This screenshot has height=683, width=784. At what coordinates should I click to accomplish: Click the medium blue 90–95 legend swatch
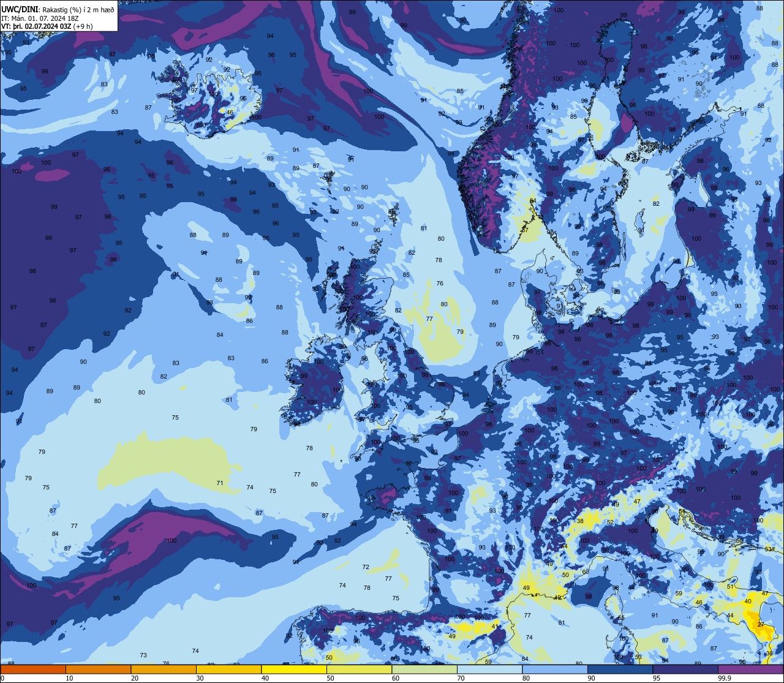(620, 670)
